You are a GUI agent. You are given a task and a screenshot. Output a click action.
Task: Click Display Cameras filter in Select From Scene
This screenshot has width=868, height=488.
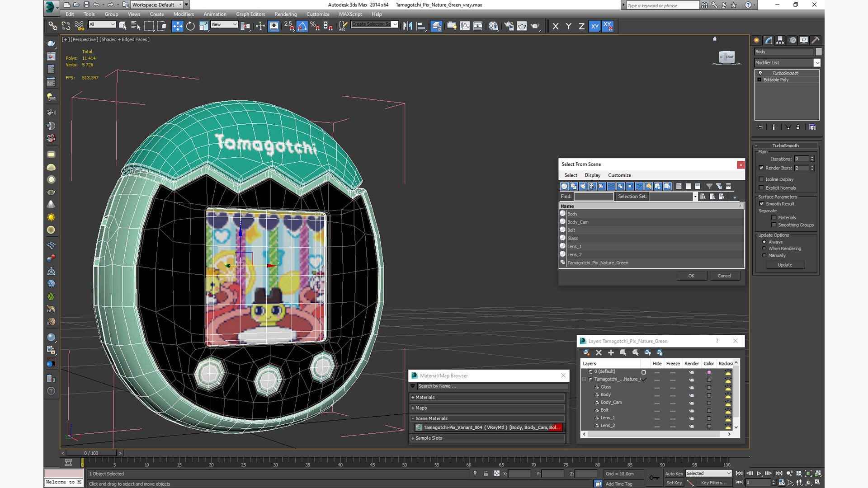(x=592, y=186)
